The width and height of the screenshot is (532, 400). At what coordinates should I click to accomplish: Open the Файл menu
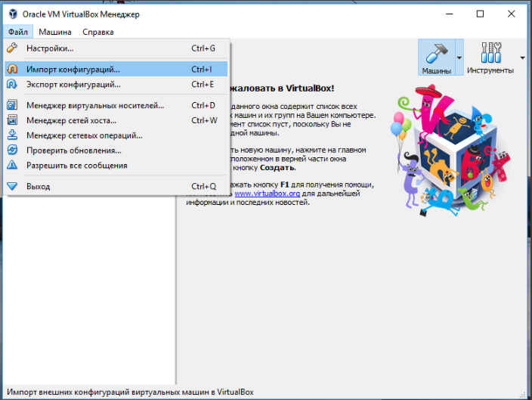tap(18, 32)
